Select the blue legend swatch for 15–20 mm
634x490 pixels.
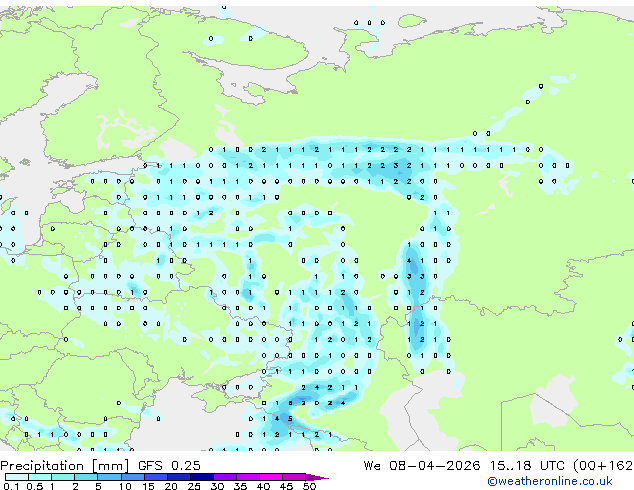click(155, 477)
